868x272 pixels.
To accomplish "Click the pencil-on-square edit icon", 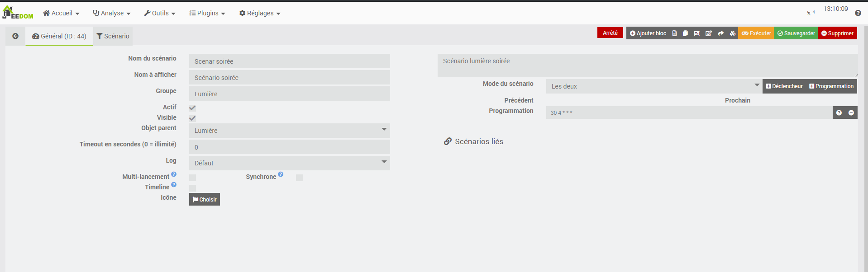I will (x=709, y=33).
